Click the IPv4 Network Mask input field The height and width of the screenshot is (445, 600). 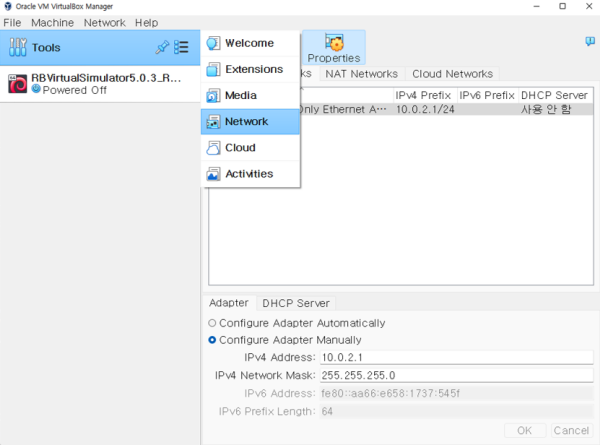point(457,375)
